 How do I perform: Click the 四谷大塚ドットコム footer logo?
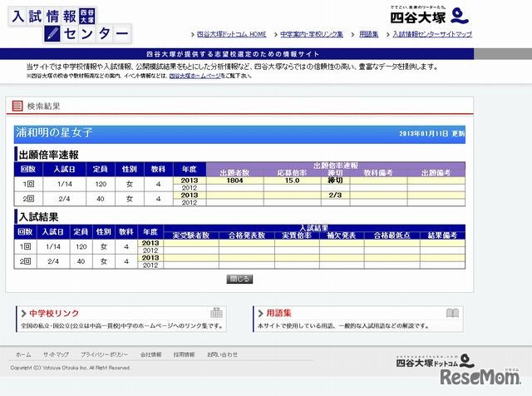[435, 361]
